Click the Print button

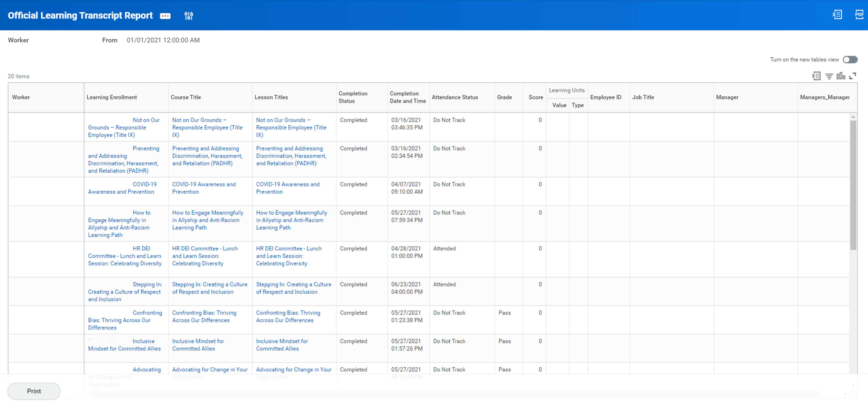coord(34,391)
